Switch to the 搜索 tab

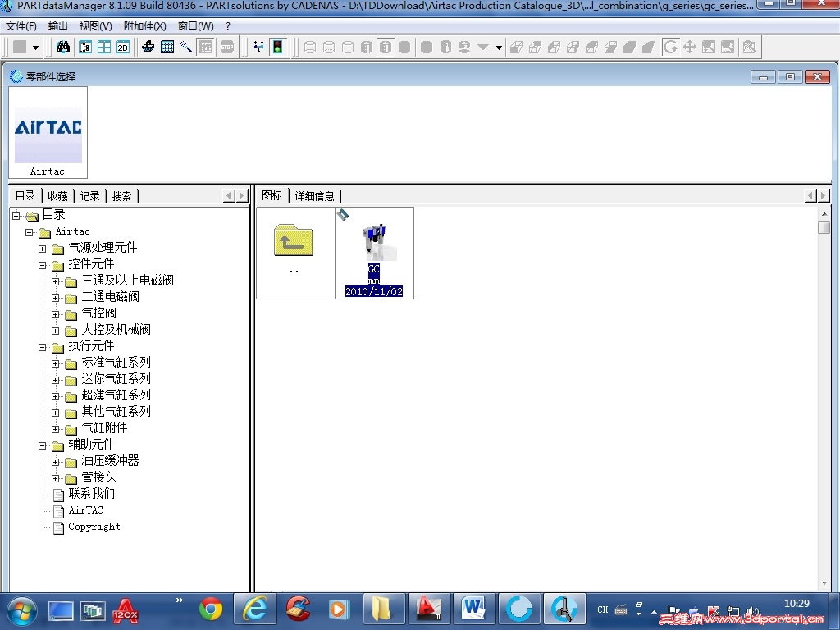coord(122,196)
